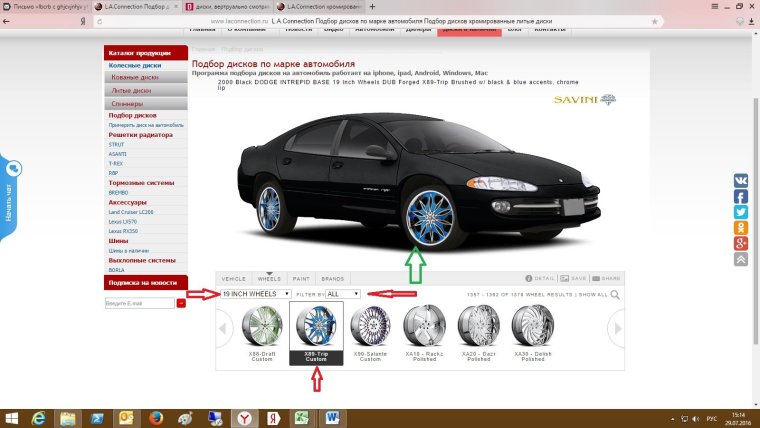The height and width of the screenshot is (428, 760).
Task: Share the page on Google Plus
Action: [x=740, y=243]
